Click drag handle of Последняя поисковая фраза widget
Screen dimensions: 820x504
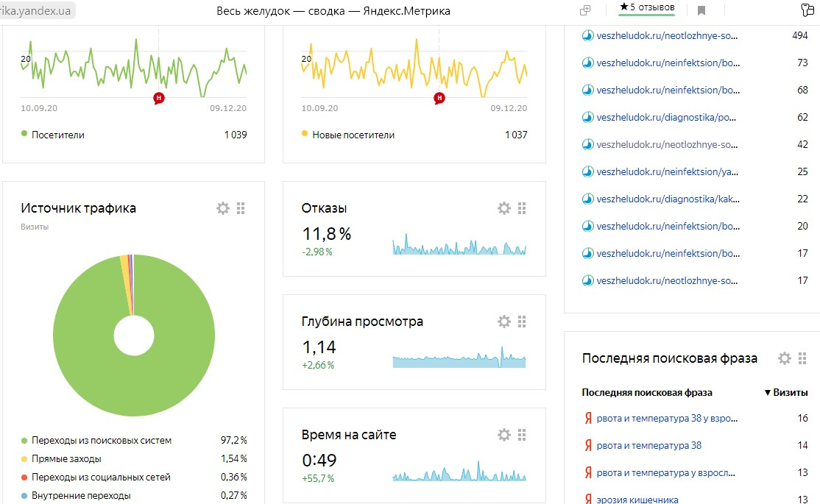[803, 358]
